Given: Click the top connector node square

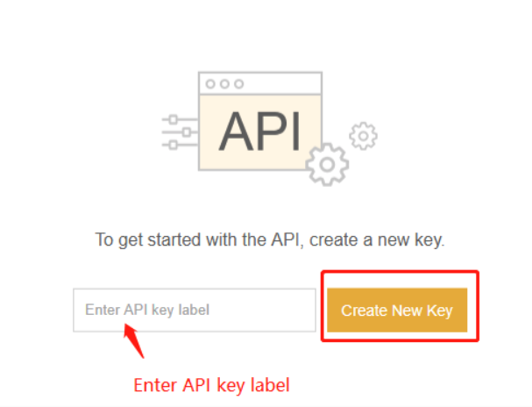Looking at the screenshot, I should pyautogui.click(x=174, y=119).
